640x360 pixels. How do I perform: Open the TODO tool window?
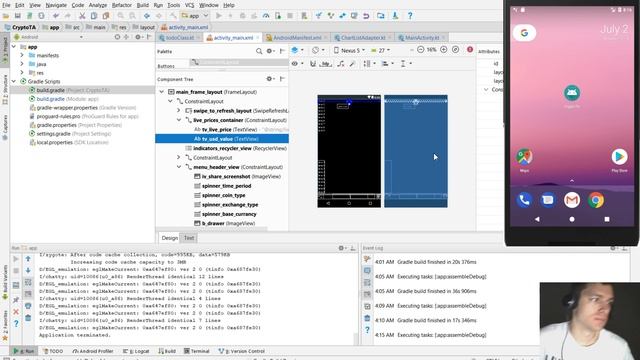click(x=53, y=351)
